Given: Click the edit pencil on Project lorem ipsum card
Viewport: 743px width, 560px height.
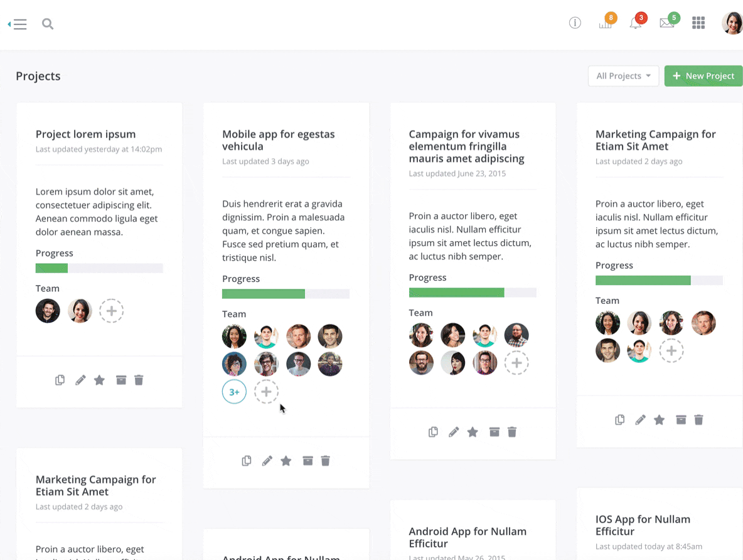Looking at the screenshot, I should click(x=80, y=380).
